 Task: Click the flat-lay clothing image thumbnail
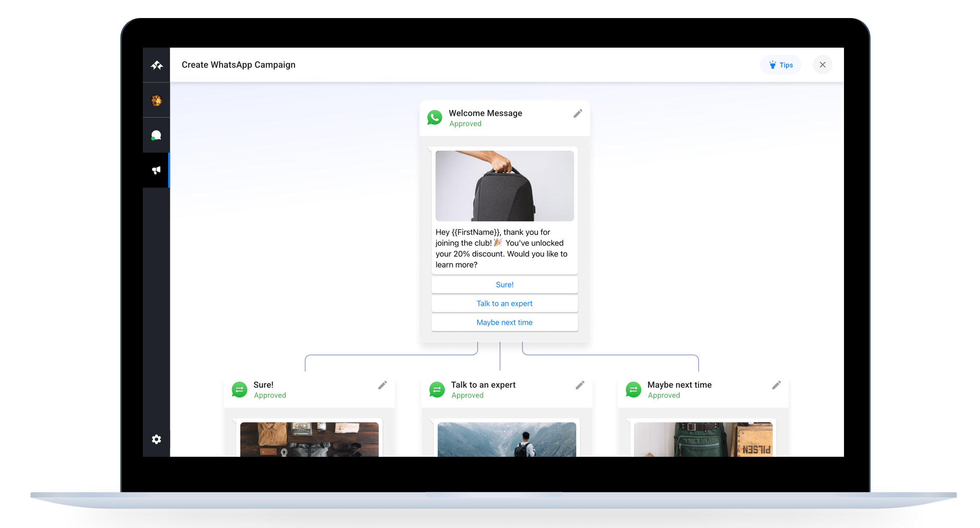[309, 439]
